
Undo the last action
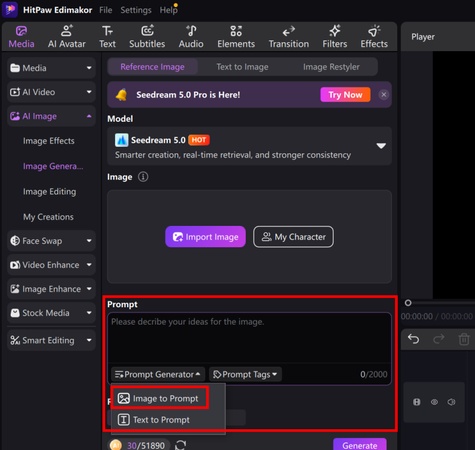coord(414,339)
